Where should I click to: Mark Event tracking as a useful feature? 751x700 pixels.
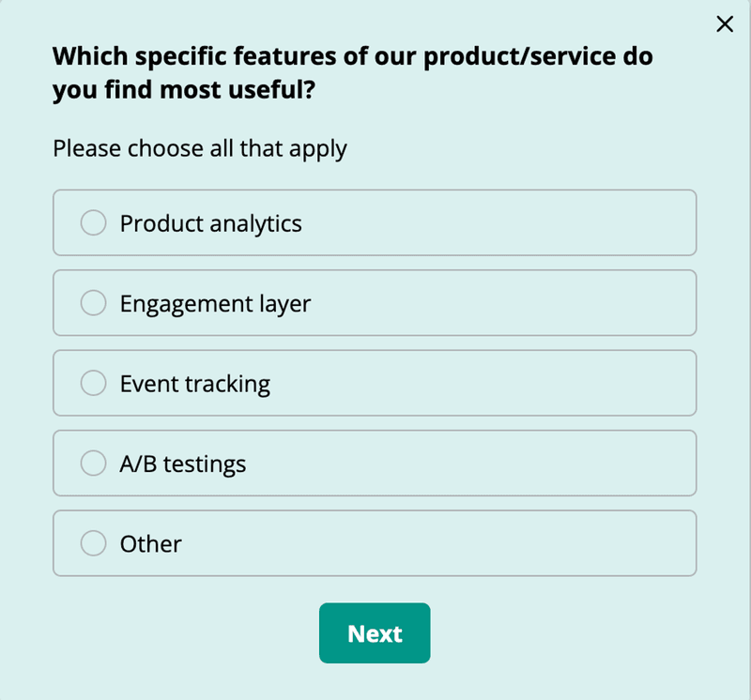[375, 383]
